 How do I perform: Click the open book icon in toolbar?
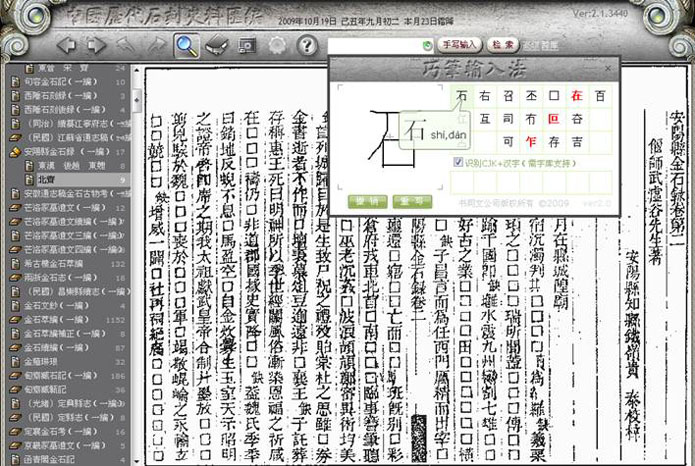(217, 45)
